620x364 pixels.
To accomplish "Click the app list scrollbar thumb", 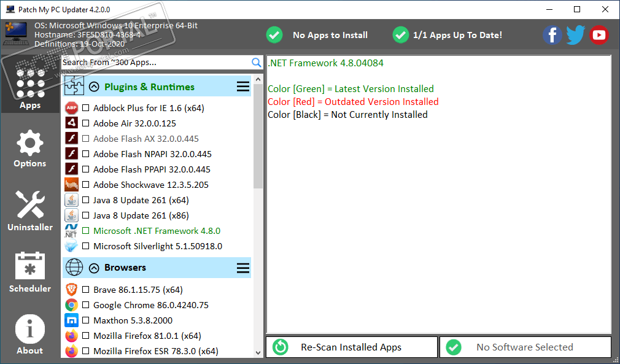I will (258, 136).
